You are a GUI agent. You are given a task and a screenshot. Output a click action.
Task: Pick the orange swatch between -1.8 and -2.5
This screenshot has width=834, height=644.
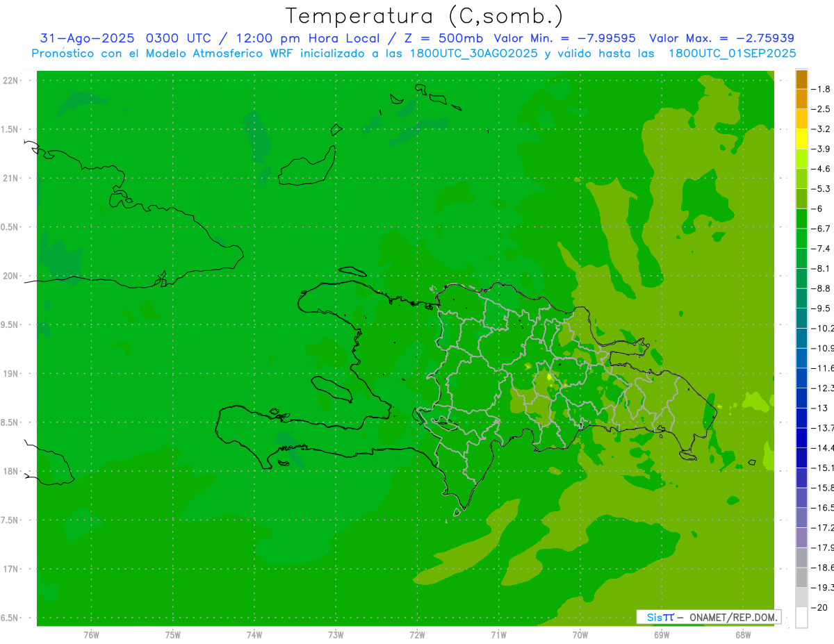click(801, 99)
